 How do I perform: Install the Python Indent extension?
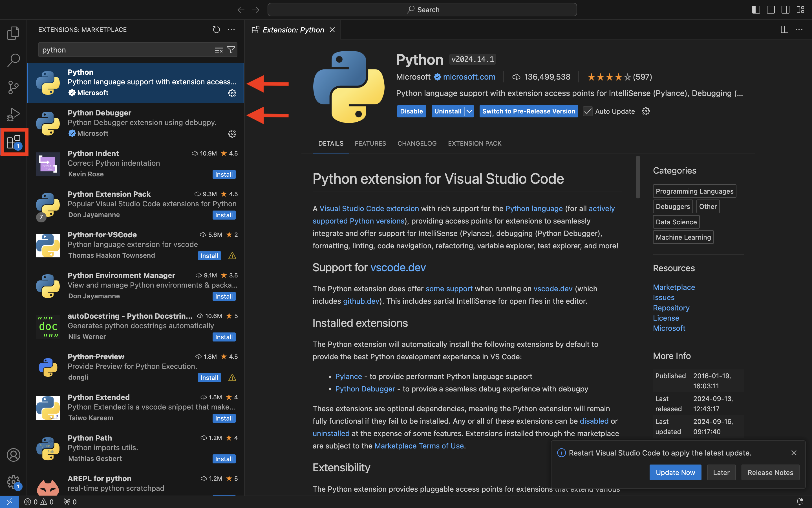(x=224, y=174)
